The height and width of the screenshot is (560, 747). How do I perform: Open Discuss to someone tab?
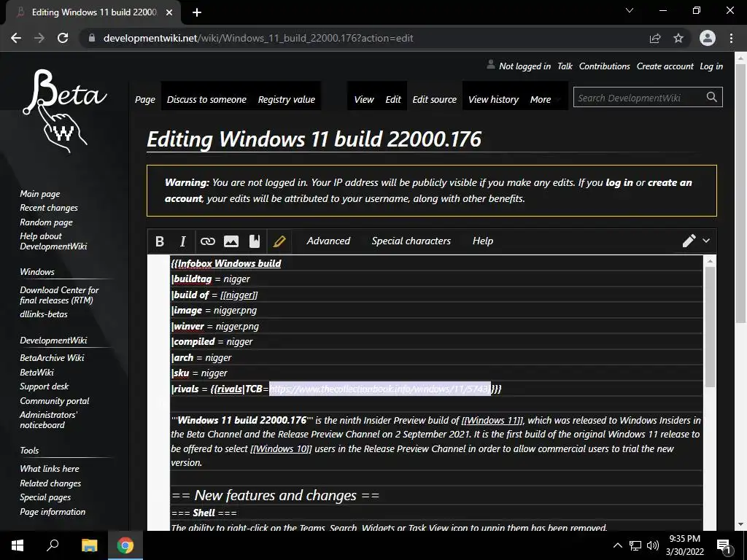[x=206, y=99]
